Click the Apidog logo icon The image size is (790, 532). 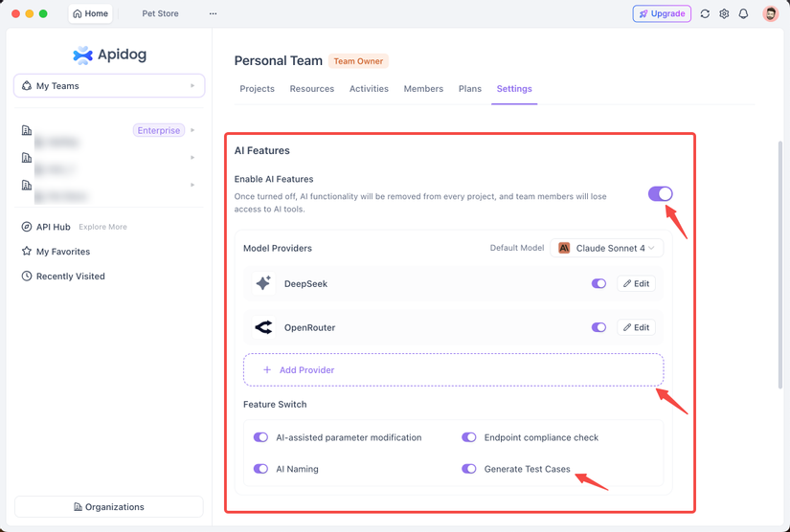click(82, 55)
